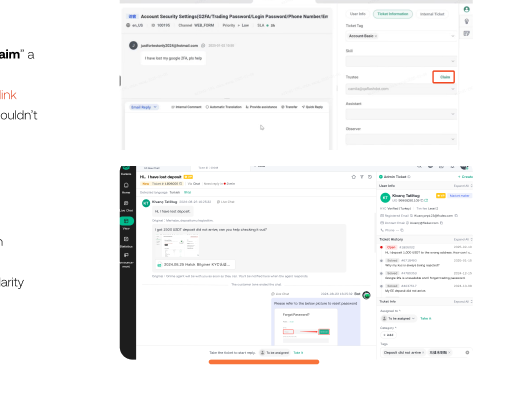
Task: Click the Market maker badge
Action: coord(460,195)
